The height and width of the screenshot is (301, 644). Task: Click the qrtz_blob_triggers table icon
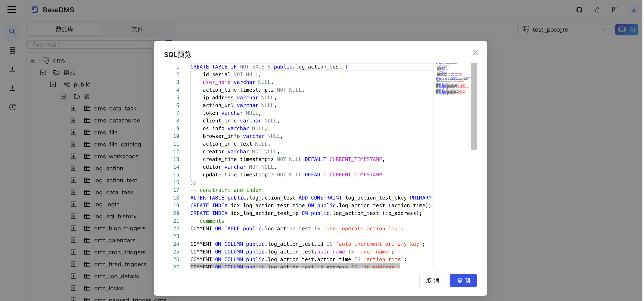pos(87,228)
